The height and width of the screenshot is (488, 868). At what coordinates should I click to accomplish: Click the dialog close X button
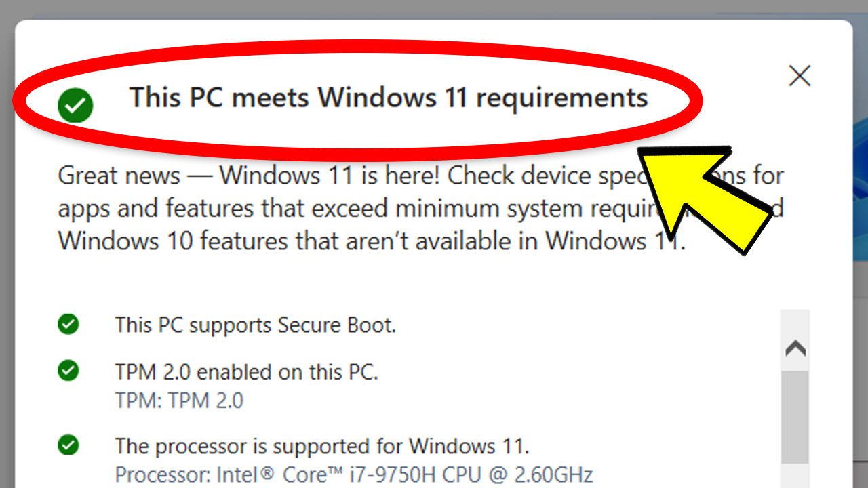(800, 76)
